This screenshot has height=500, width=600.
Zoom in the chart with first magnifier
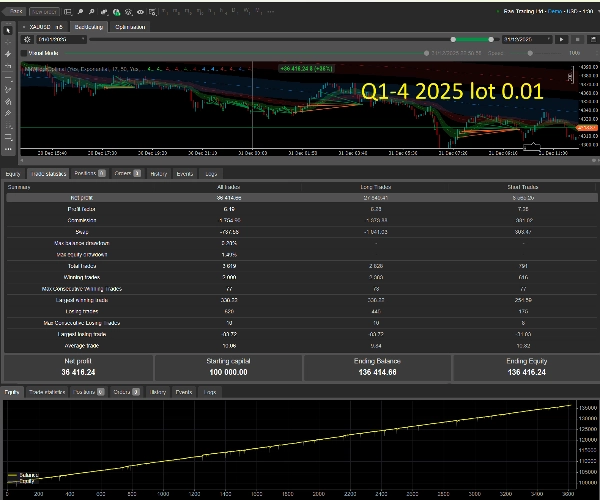(80, 12)
